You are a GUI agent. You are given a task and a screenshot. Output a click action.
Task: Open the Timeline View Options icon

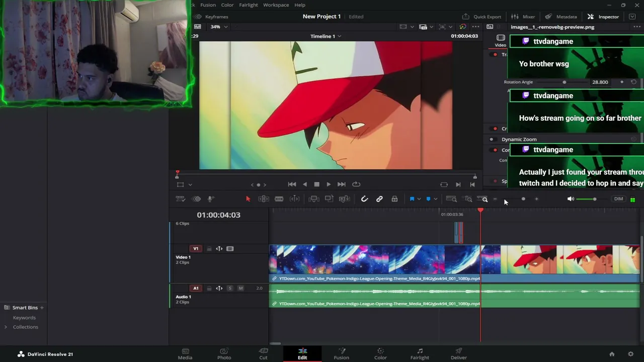click(x=180, y=199)
